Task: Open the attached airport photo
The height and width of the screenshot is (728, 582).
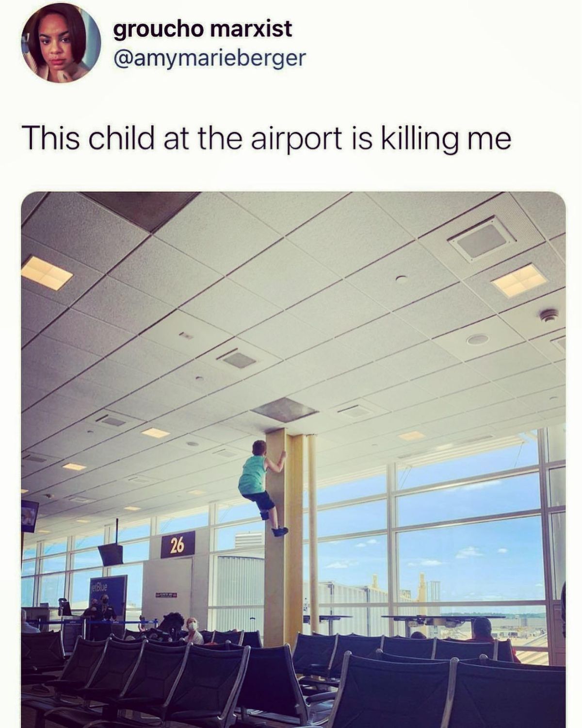Action: [293, 460]
